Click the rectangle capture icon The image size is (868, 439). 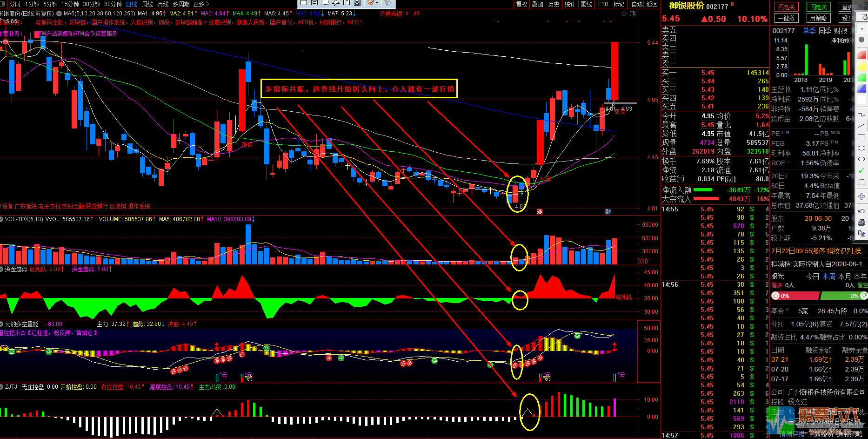point(304,2)
